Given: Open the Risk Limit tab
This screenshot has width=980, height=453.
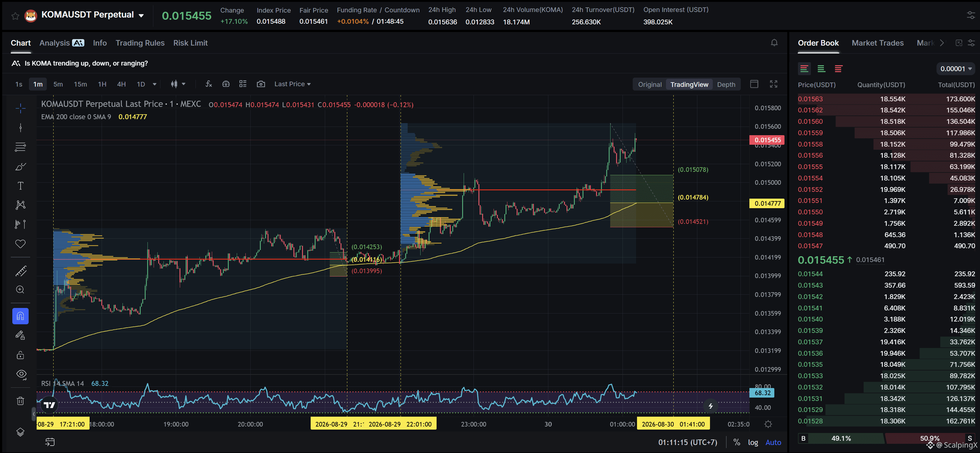Looking at the screenshot, I should tap(190, 43).
